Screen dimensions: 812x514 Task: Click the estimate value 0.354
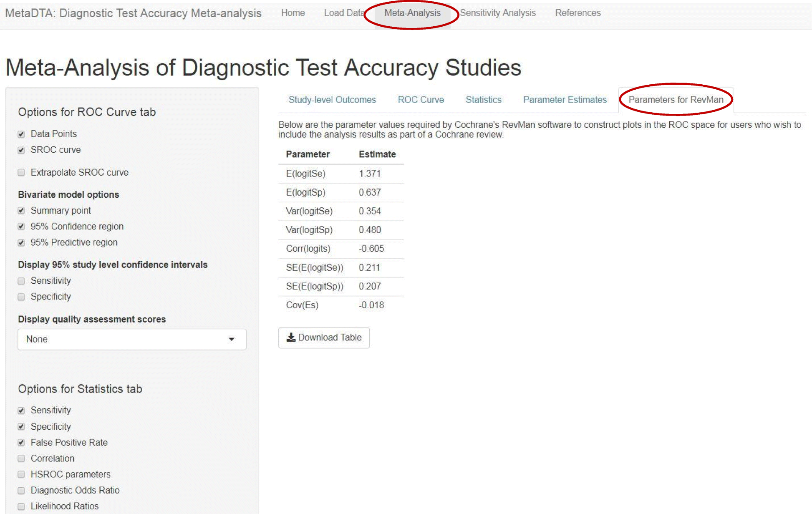[x=370, y=211]
